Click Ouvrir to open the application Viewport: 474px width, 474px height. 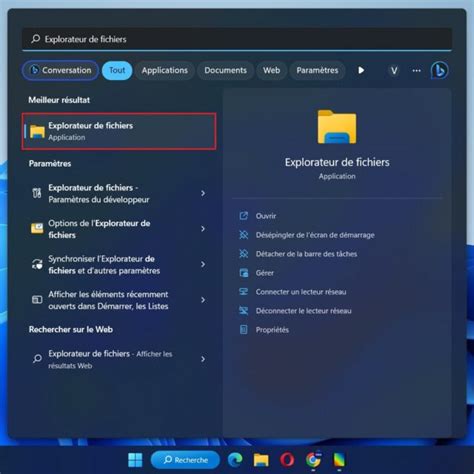[x=266, y=216]
